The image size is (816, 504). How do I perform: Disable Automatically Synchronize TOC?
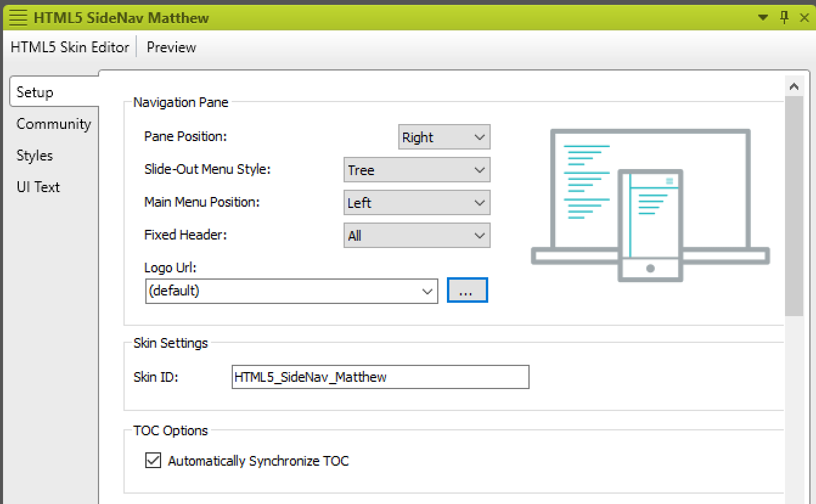click(x=152, y=461)
